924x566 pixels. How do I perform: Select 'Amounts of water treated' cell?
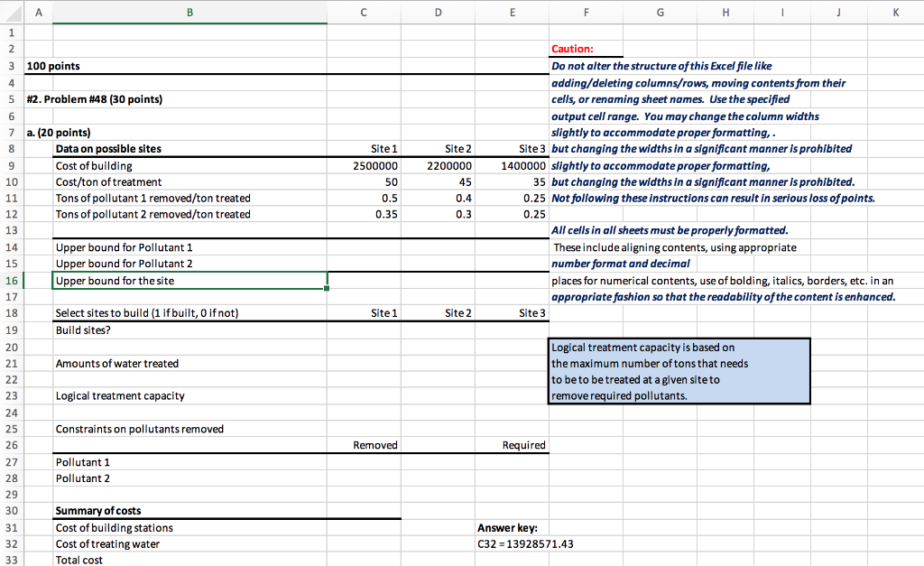tap(189, 364)
